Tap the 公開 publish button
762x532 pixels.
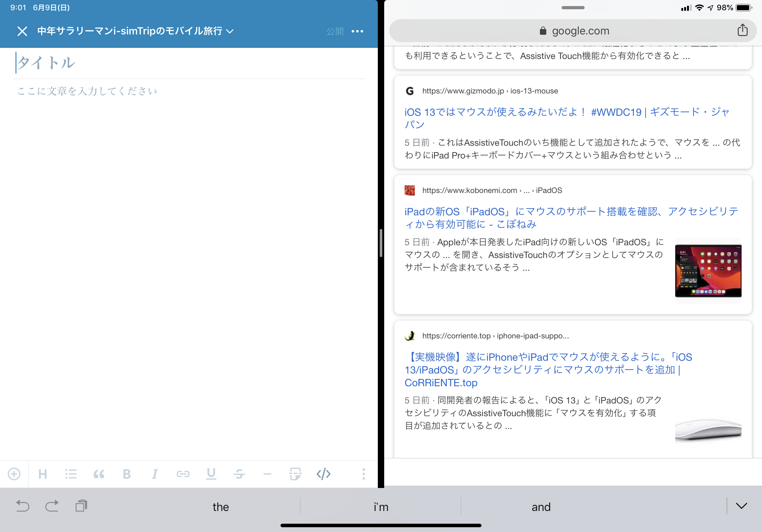(334, 31)
